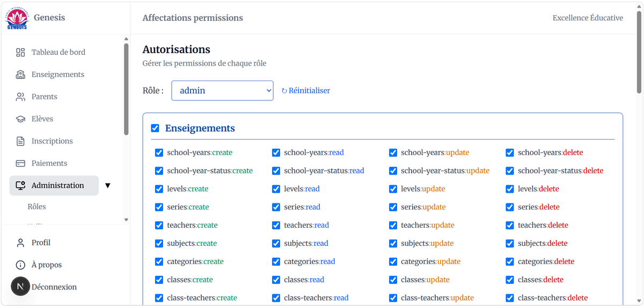Toggle classes:update checkbox

coord(393,280)
